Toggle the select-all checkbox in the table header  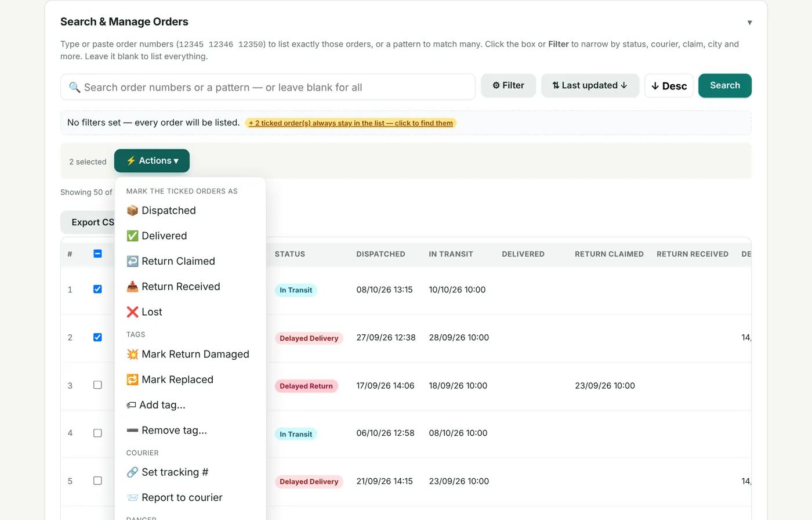(97, 254)
